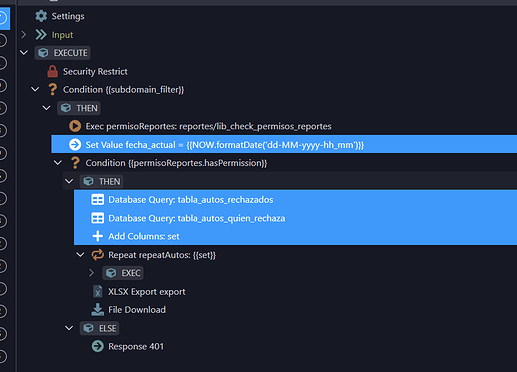Collapse the Condition permisoReportes.hasPermission node
The image size is (517, 372).
pos(58,163)
